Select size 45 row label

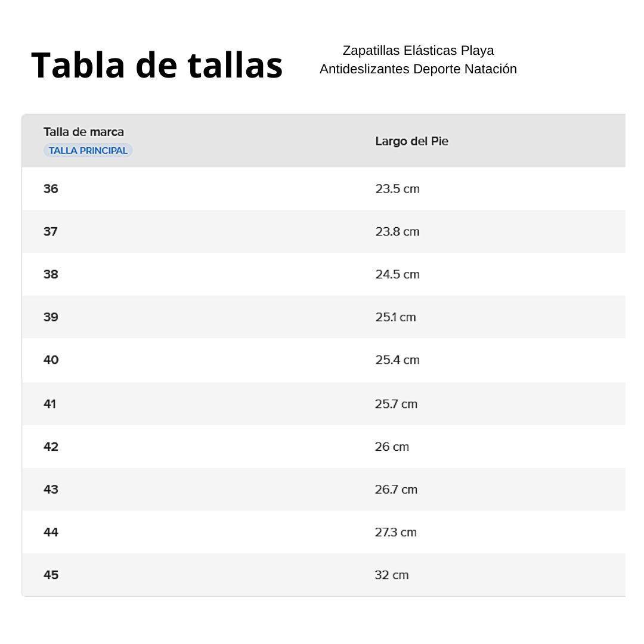(x=51, y=575)
